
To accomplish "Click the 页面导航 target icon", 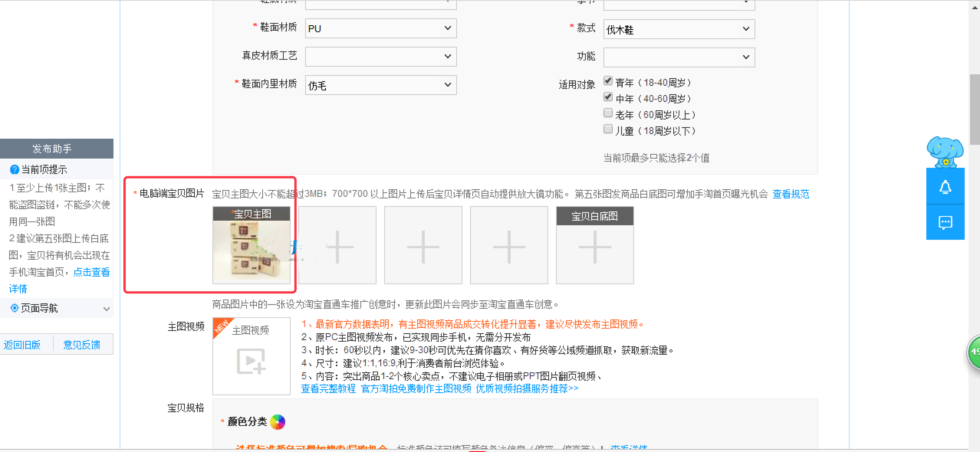I will pos(15,308).
